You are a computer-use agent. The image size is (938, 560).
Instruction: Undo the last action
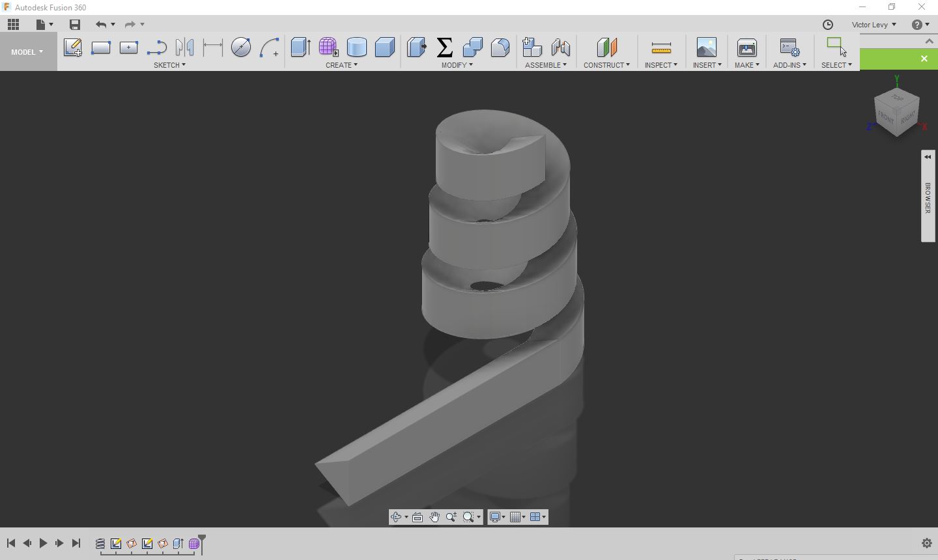tap(101, 25)
